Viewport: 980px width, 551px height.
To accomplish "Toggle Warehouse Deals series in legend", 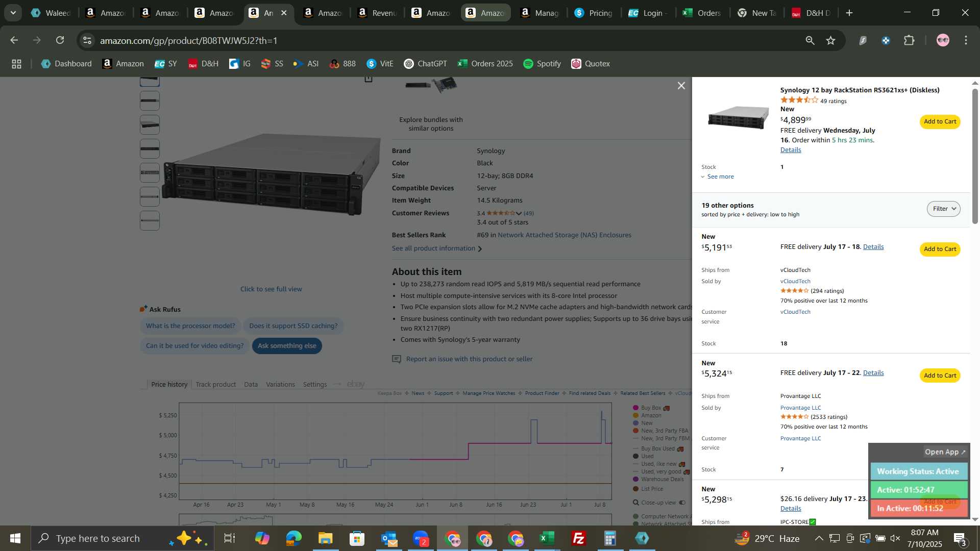I will 658,480.
